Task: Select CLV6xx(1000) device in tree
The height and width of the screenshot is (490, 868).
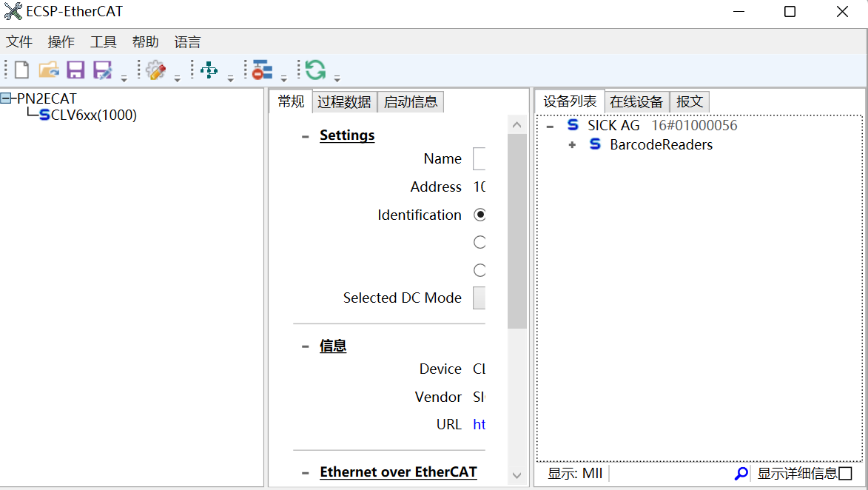Action: 93,115
